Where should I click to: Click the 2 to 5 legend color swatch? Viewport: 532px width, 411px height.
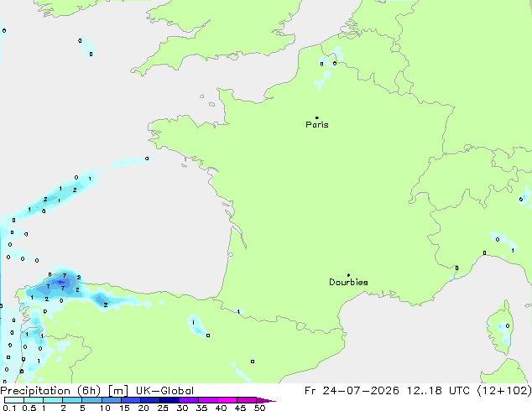click(72, 400)
